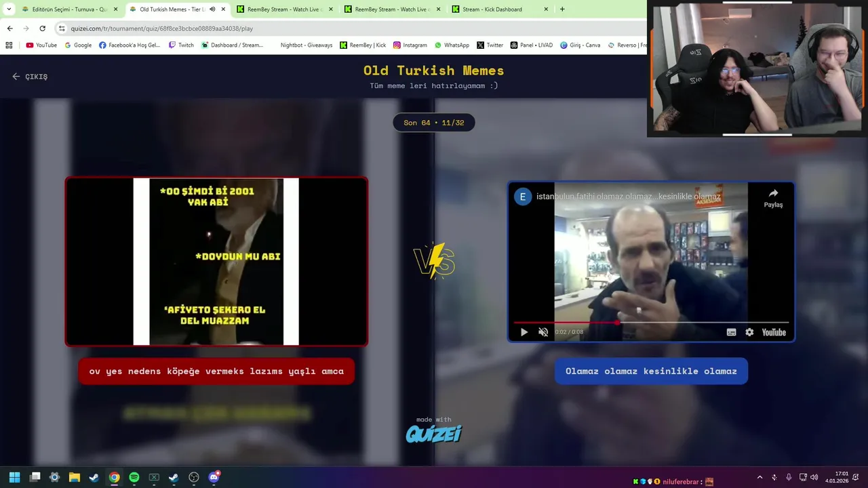
Task: Select the left meme video thumbnail
Action: click(x=216, y=262)
